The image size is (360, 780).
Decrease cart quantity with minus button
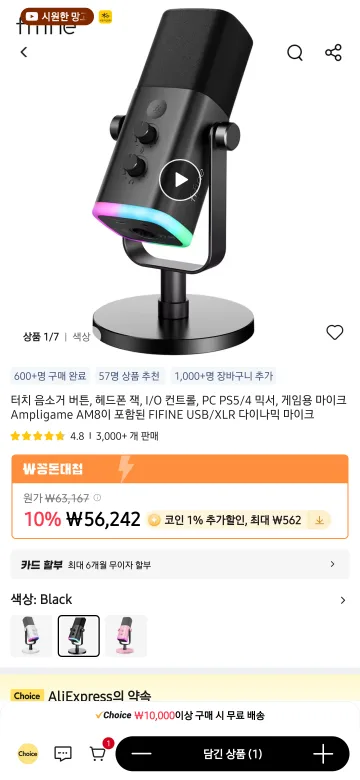click(x=142, y=754)
